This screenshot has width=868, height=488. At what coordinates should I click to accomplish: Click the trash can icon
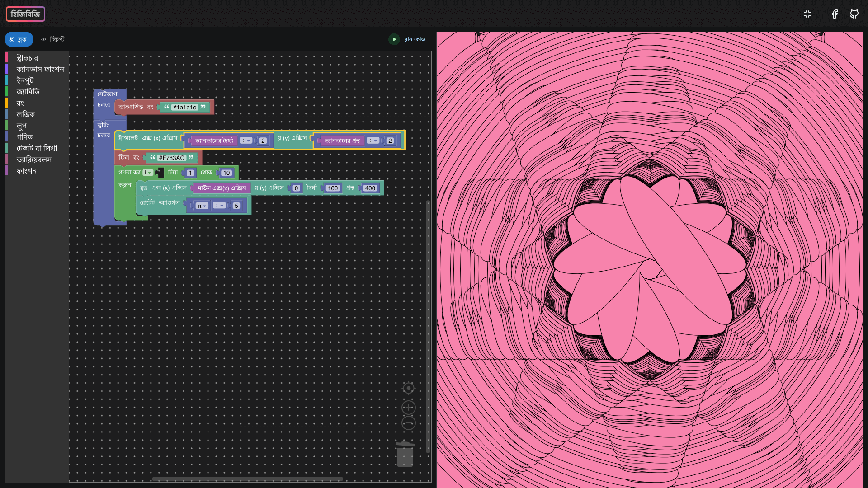click(405, 455)
